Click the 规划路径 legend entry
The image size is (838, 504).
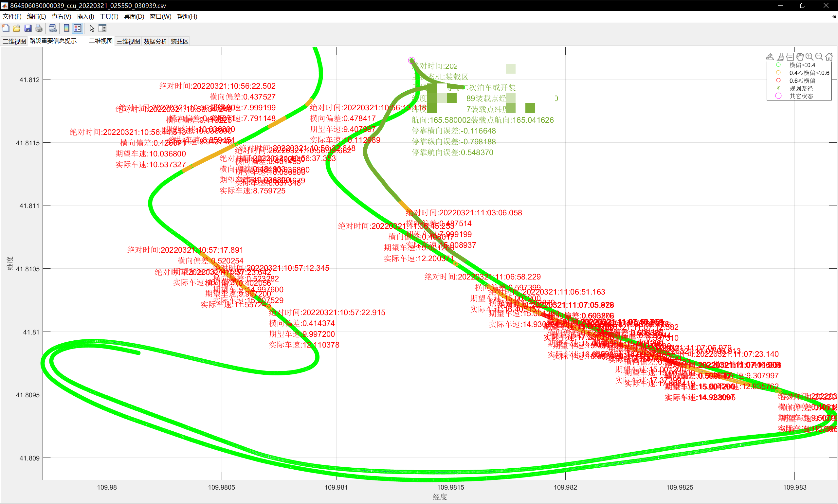coord(801,88)
